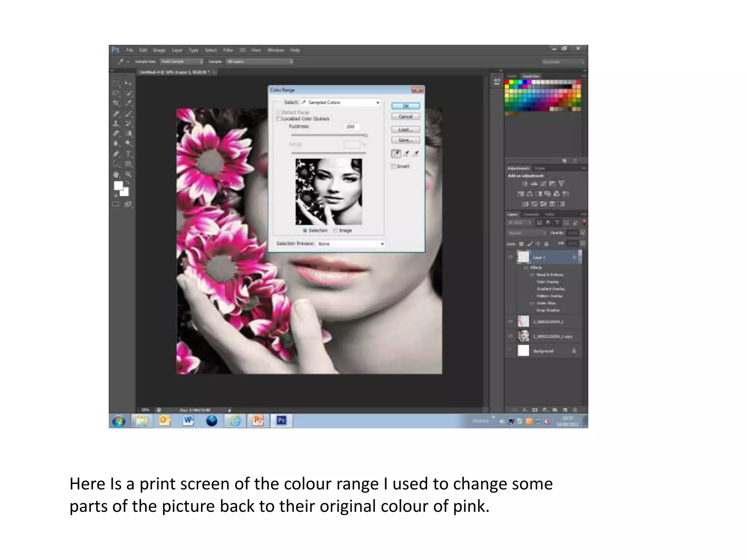Viewport: 747px width, 560px height.
Task: Select the Eyedropper tool in the toolbox
Action: [128, 103]
